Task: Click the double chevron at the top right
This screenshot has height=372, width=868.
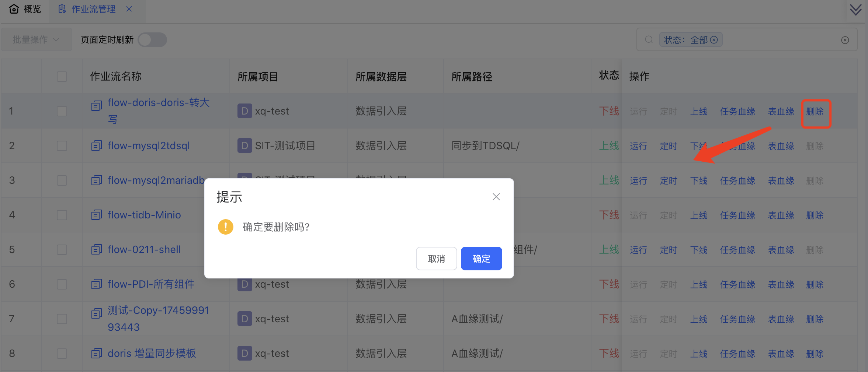Action: click(x=855, y=9)
